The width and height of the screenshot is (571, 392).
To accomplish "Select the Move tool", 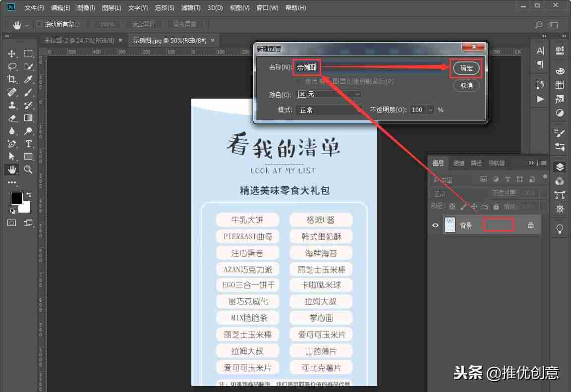I will [x=12, y=54].
